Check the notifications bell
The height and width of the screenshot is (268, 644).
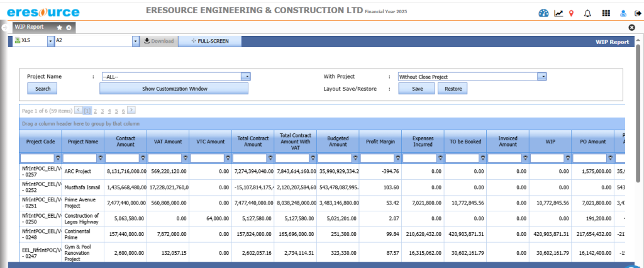click(587, 13)
